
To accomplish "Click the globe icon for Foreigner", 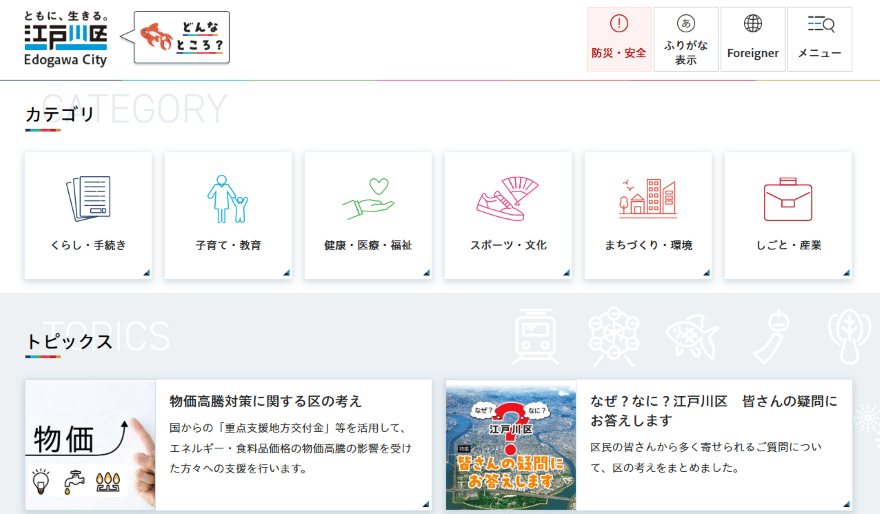I will (753, 24).
